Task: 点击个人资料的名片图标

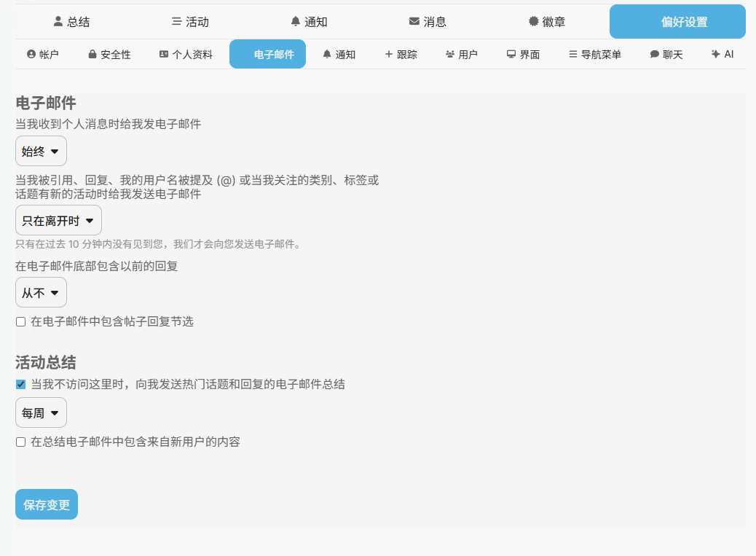Action: click(x=164, y=55)
